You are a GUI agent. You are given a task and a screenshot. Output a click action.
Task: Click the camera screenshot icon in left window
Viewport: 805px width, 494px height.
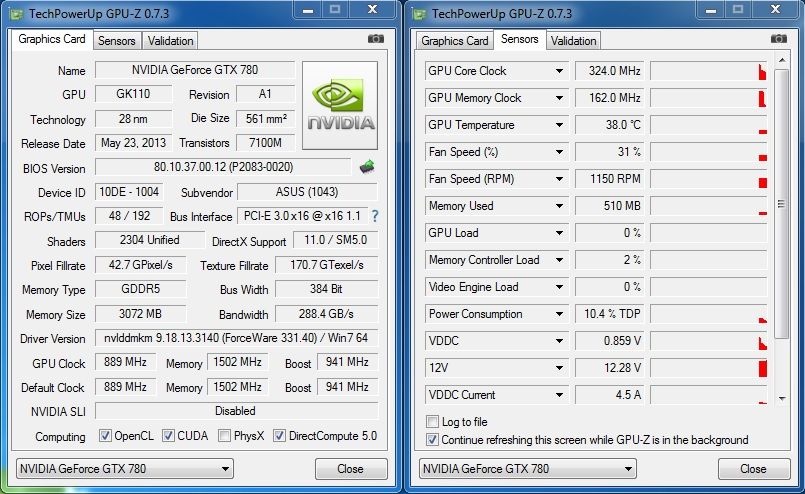click(376, 39)
